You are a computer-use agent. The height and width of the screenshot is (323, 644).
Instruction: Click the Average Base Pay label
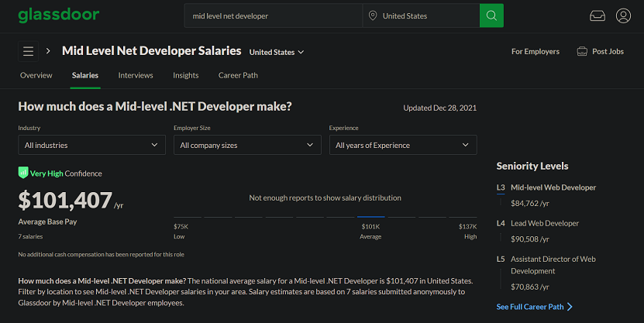47,222
